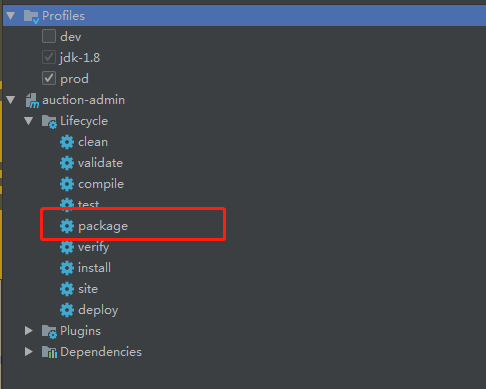Viewport: 486px width, 389px height.
Task: Click the auction-admin Maven module icon
Action: (32, 100)
